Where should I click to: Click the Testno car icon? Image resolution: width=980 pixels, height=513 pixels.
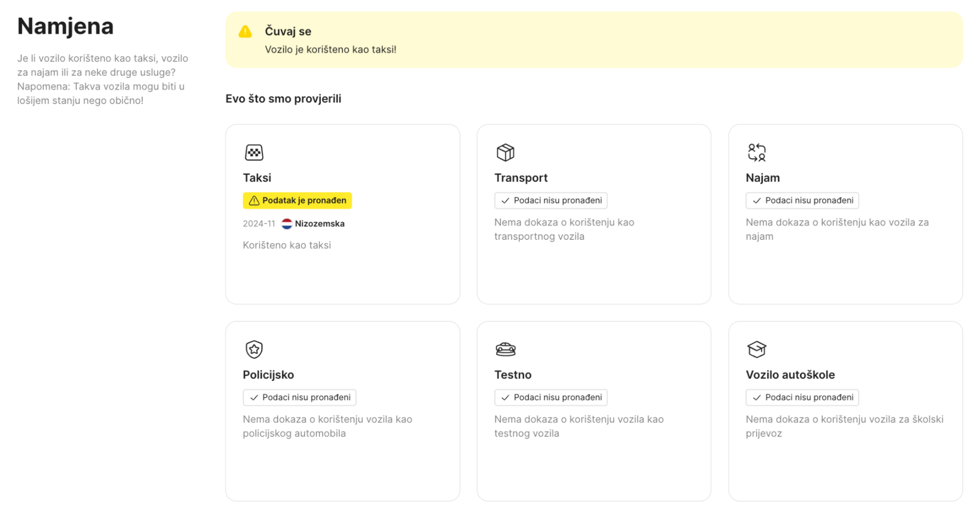click(x=505, y=349)
